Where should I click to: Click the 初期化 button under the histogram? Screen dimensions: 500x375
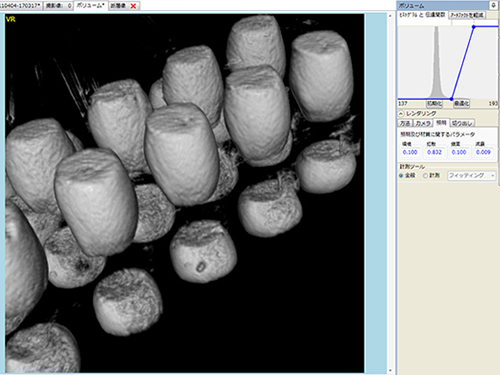[434, 104]
